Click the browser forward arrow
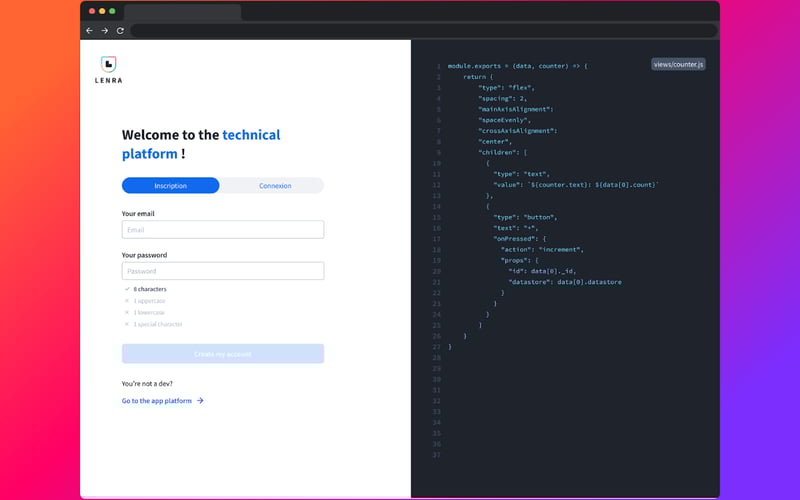Screen dimensions: 800x500 105,31
